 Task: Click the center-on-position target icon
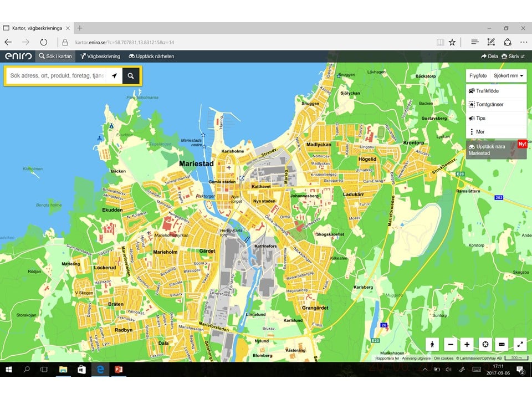click(485, 344)
